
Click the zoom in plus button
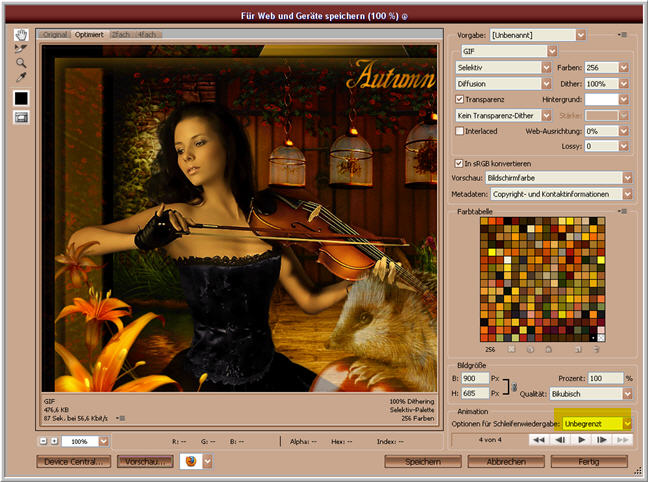click(x=54, y=441)
